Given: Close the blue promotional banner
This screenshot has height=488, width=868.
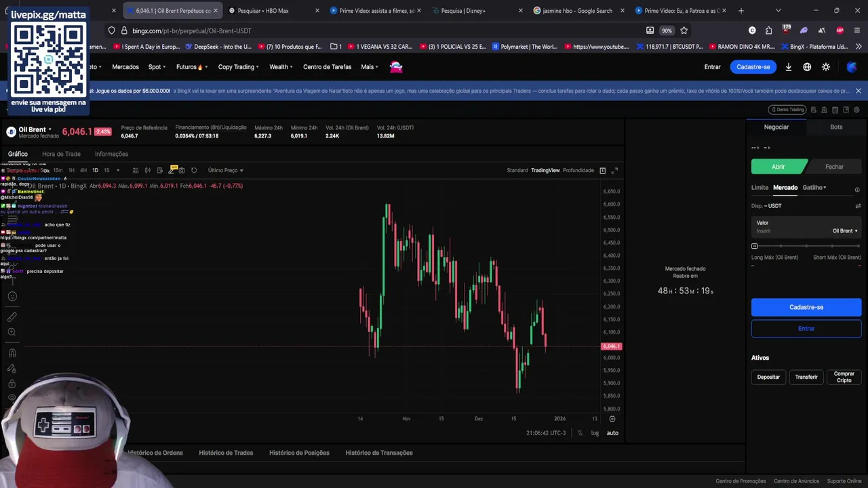Looking at the screenshot, I should (858, 91).
